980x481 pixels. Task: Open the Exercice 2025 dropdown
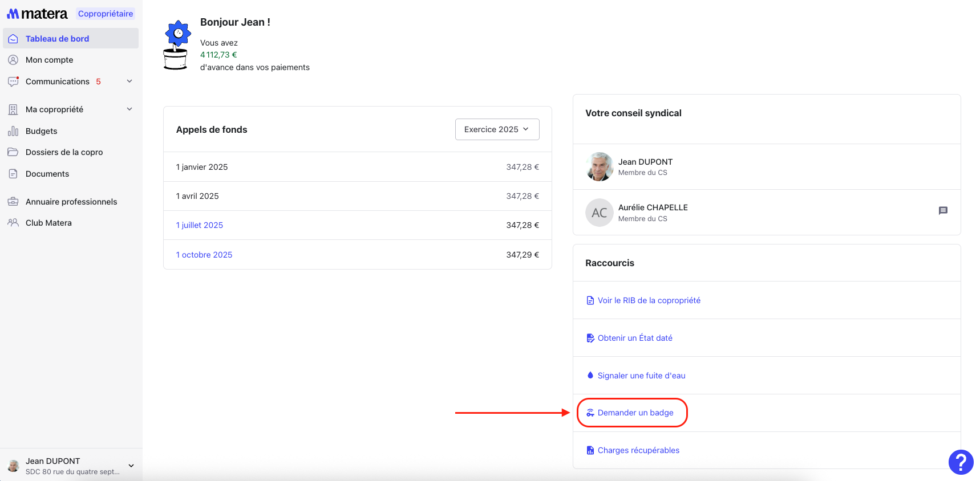[x=497, y=129]
